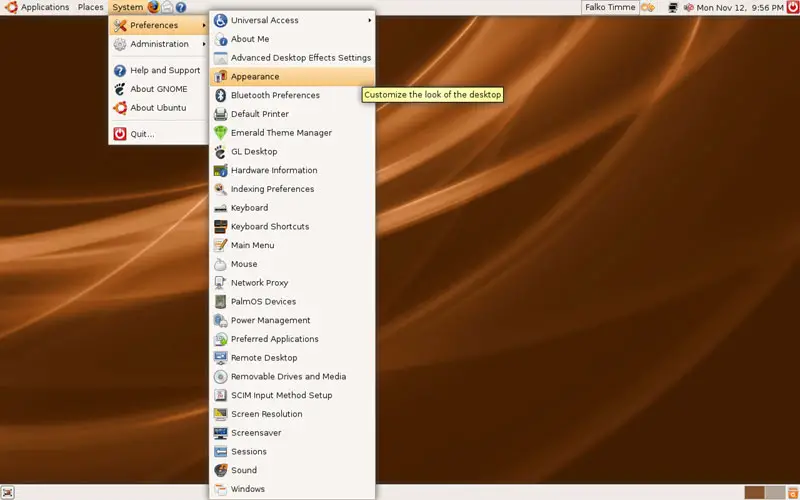Select Appearance in Preferences
This screenshot has width=800, height=500.
(292, 77)
